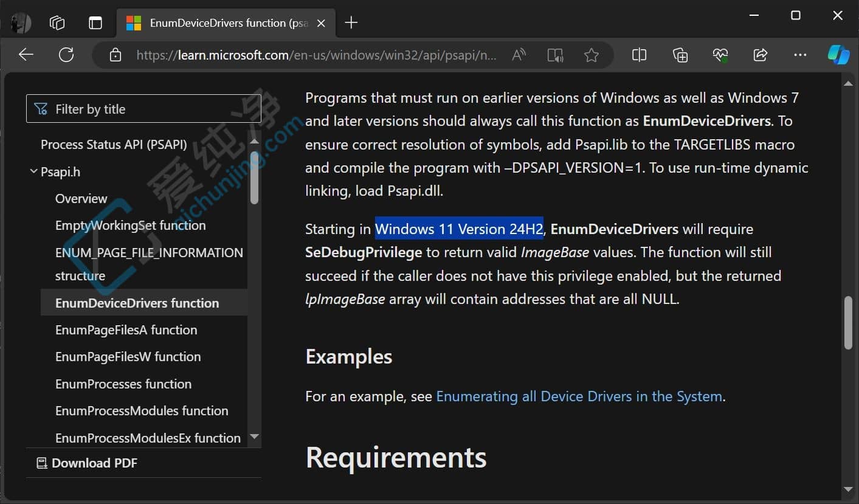The width and height of the screenshot is (859, 504).
Task: Reload the current page
Action: 66,54
